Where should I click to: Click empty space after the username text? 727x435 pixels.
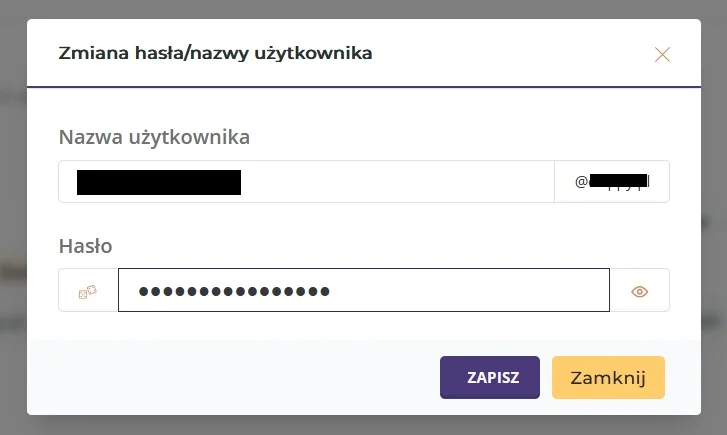[x=394, y=181]
